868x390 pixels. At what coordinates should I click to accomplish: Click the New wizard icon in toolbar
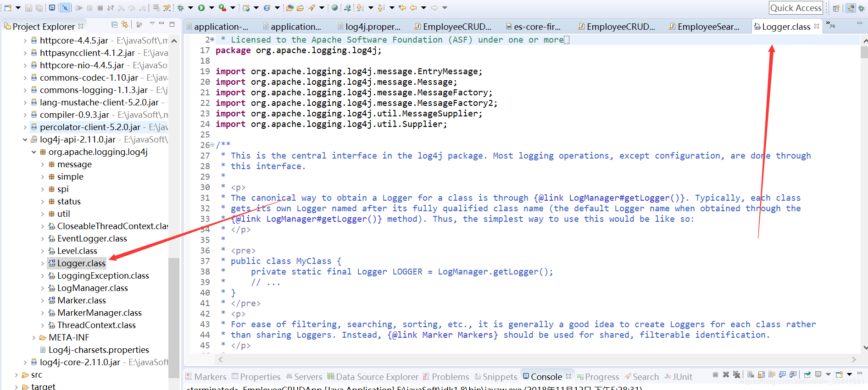[x=8, y=8]
